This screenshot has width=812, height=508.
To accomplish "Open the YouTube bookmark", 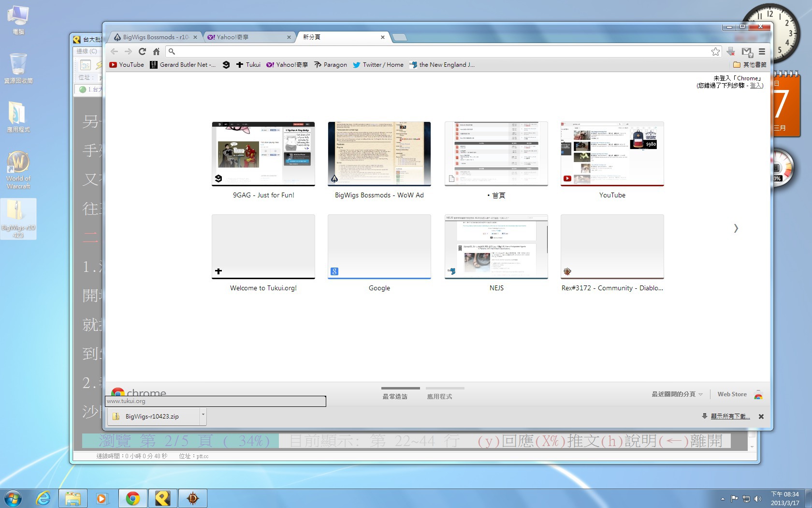I will click(x=127, y=64).
